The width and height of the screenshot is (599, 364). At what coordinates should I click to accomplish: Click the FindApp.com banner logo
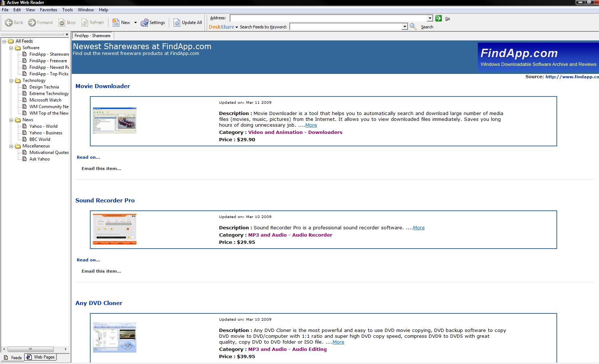tap(538, 57)
